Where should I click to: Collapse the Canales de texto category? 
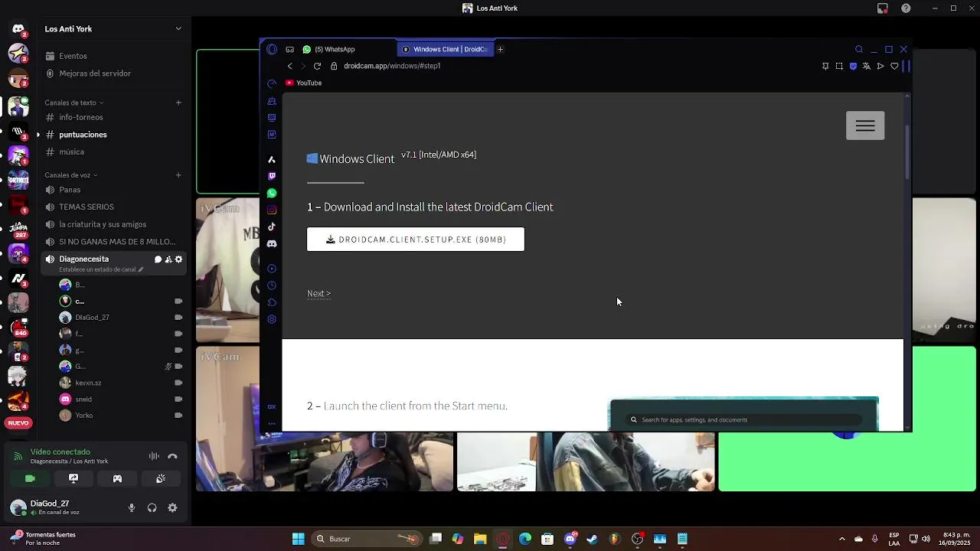coord(73,103)
